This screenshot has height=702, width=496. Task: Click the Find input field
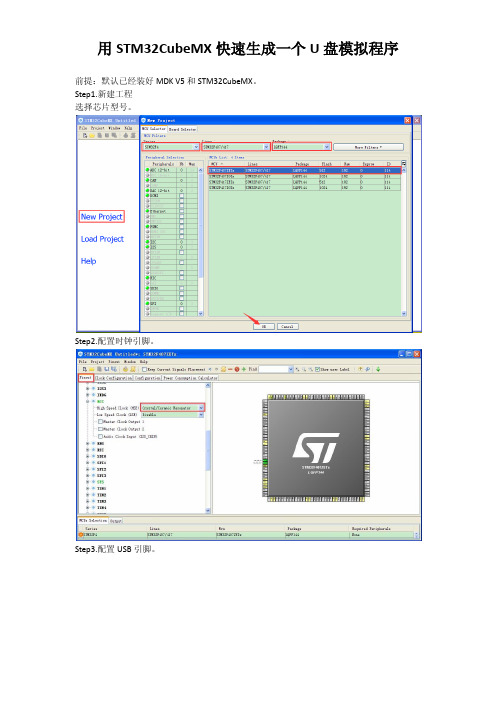click(x=273, y=369)
